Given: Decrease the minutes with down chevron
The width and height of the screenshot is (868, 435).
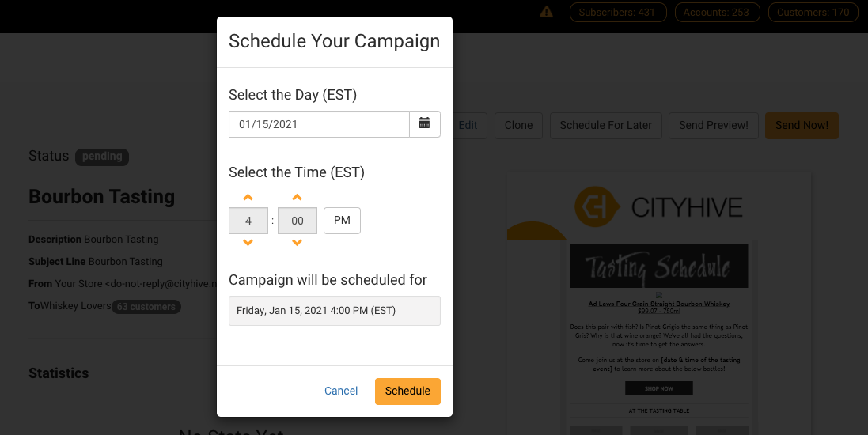Looking at the screenshot, I should coord(298,243).
